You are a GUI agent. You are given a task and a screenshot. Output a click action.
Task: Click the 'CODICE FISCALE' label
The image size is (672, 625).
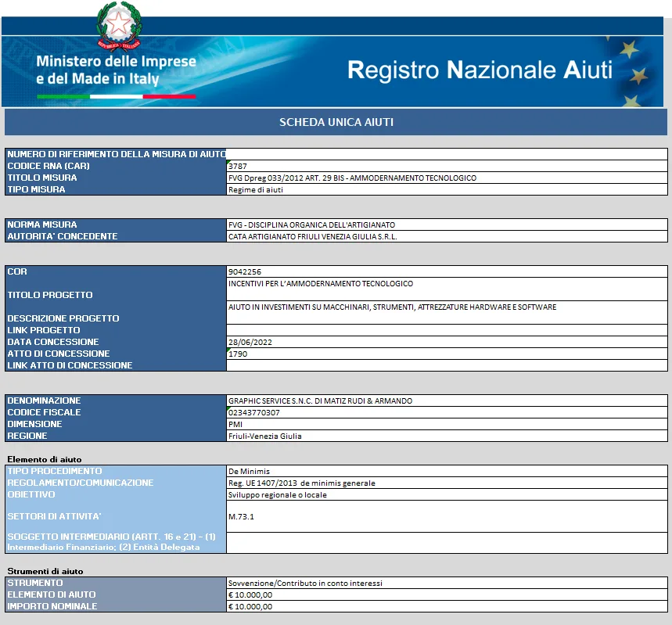tap(44, 412)
